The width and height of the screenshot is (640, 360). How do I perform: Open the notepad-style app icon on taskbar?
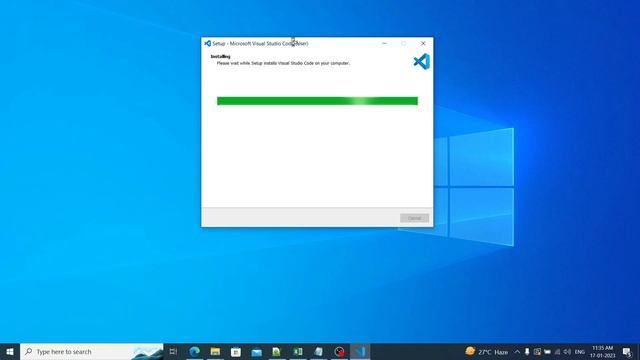pyautogui.click(x=318, y=351)
